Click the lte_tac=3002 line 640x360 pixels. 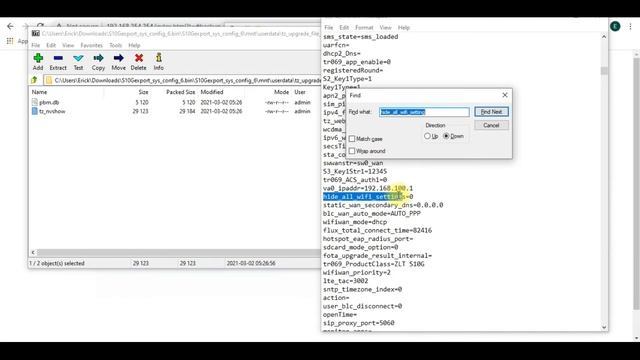pyautogui.click(x=345, y=281)
